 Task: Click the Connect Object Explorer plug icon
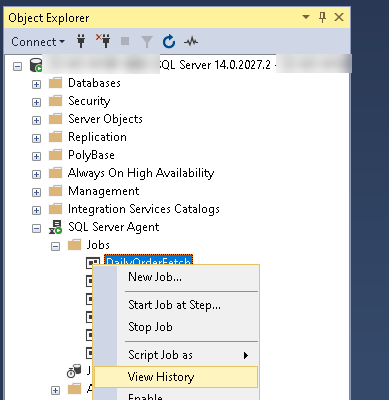tap(81, 41)
